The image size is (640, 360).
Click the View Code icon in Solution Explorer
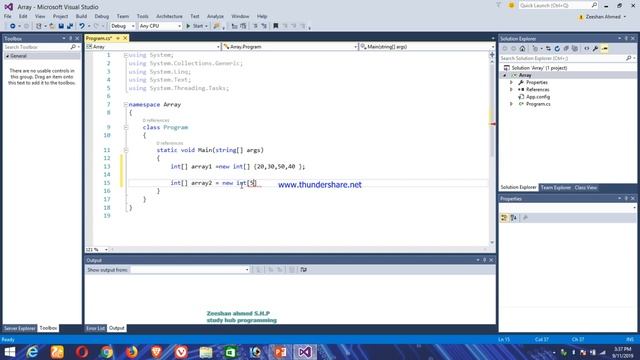tap(587, 49)
